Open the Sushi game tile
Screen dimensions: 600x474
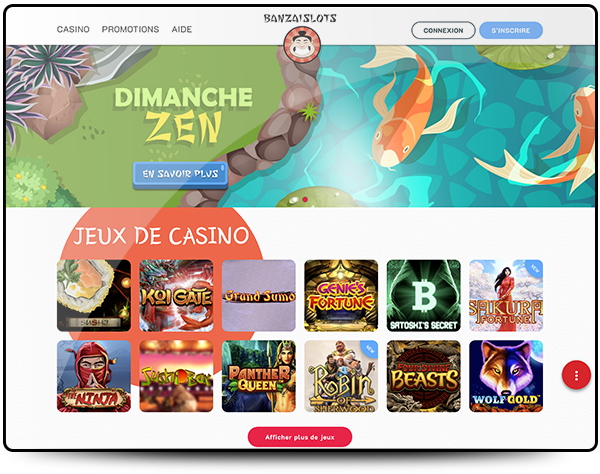(x=94, y=295)
